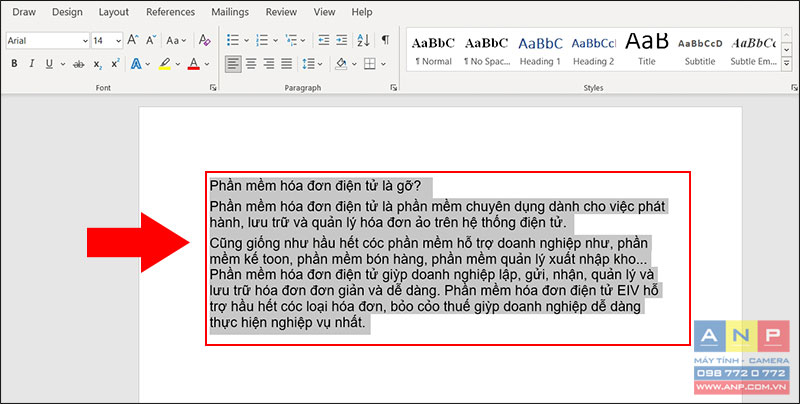This screenshot has width=800, height=404.
Task: Switch to the View tab
Action: pos(324,12)
